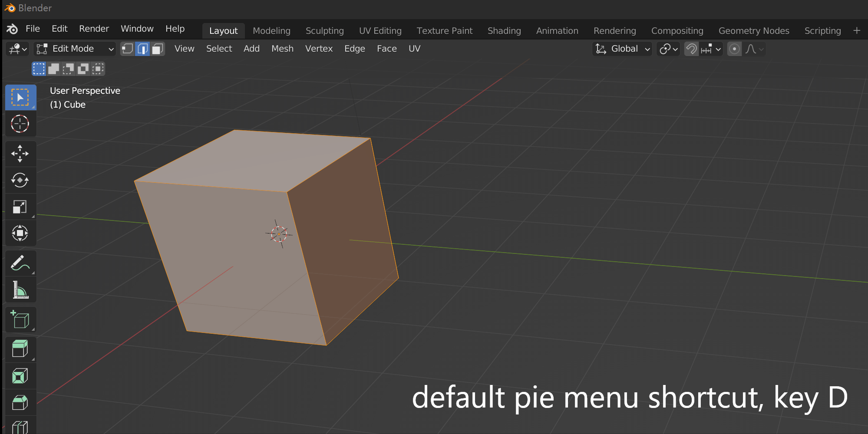Viewport: 868px width, 434px height.
Task: Open the Window menu
Action: (137, 29)
